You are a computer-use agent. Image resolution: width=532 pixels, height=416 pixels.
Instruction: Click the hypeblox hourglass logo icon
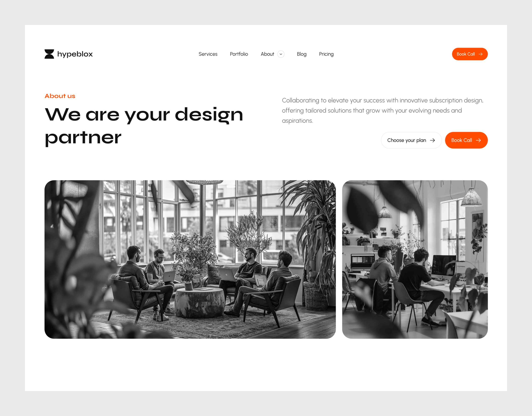point(49,54)
